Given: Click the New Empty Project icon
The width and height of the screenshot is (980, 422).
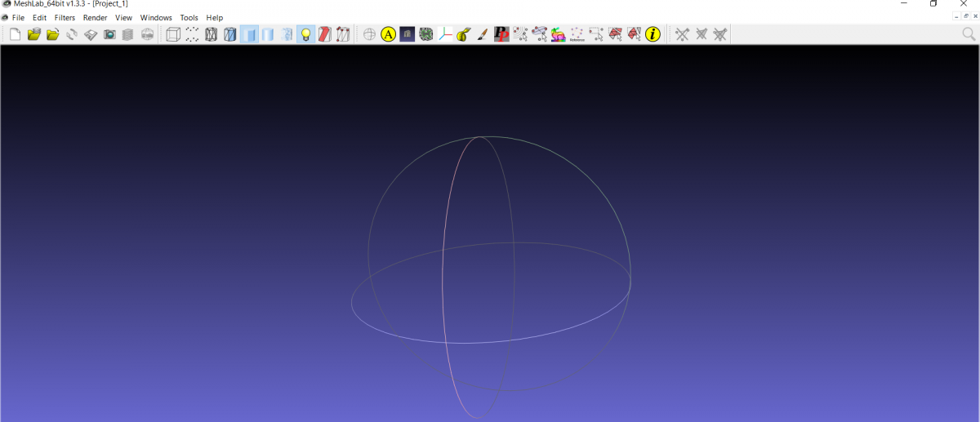Looking at the screenshot, I should tap(15, 34).
